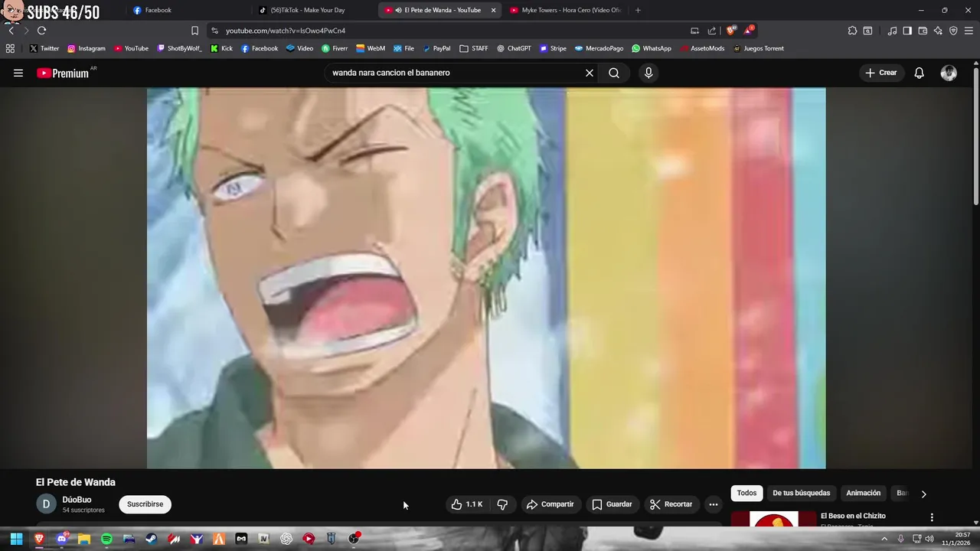Open the account avatar menu
980x551 pixels.
pyautogui.click(x=949, y=73)
